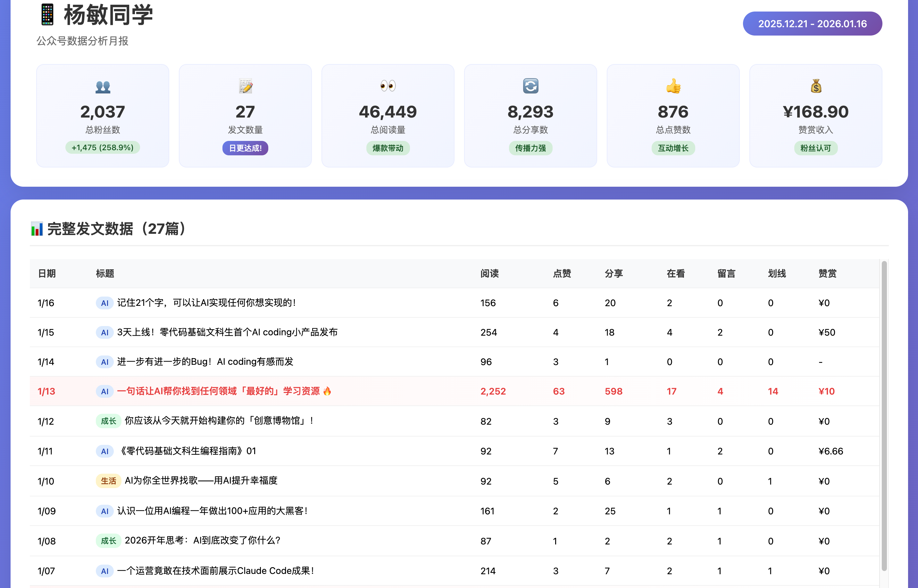Click the 赞赏 column header
Image resolution: width=918 pixels, height=588 pixels.
coord(827,274)
